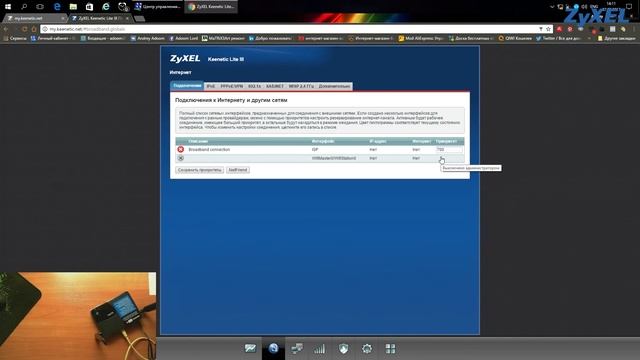Open Action Center notifications icon
Viewport: 640px width, 360px height.
click(629, 7)
